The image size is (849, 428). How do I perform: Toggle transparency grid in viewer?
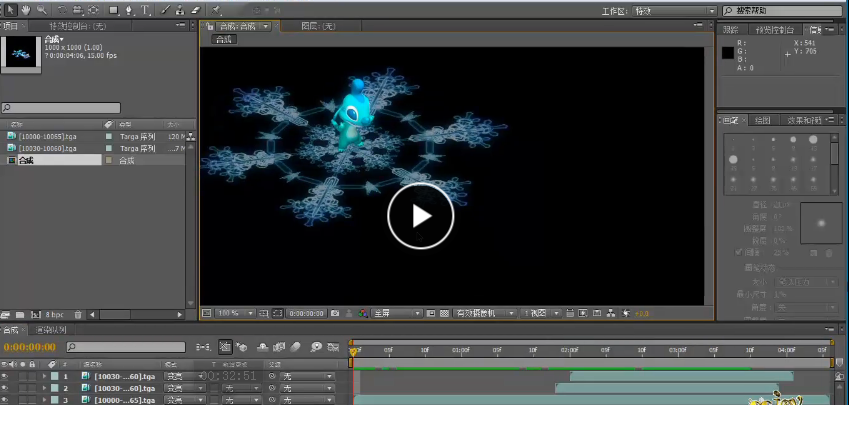[x=444, y=313]
